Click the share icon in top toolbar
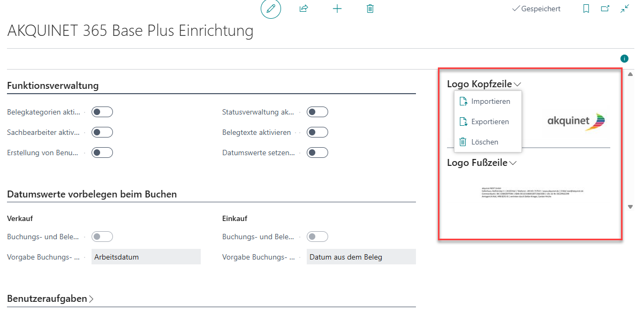This screenshot has height=312, width=644. [x=304, y=9]
